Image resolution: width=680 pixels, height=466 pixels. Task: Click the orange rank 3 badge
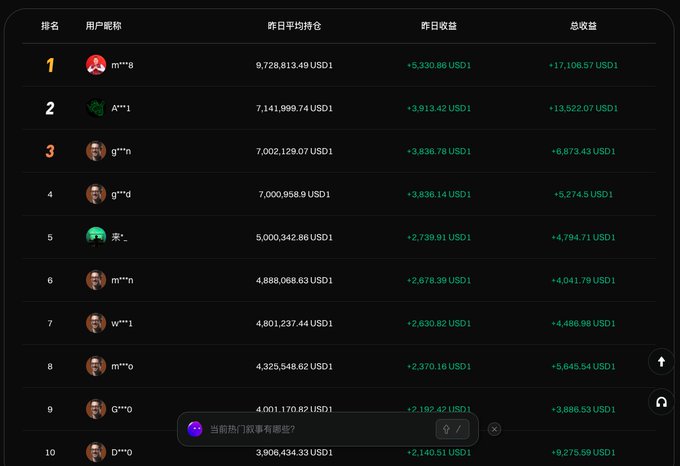[x=50, y=151]
